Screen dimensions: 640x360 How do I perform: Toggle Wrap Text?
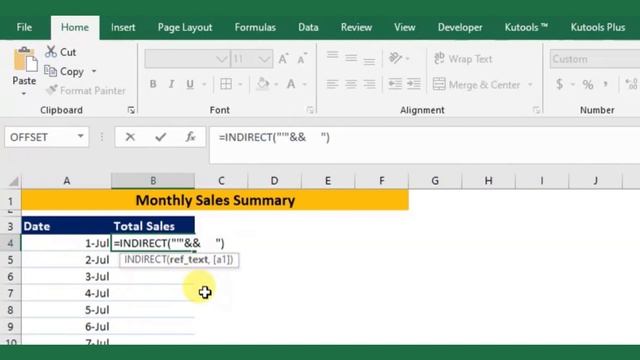point(463,59)
